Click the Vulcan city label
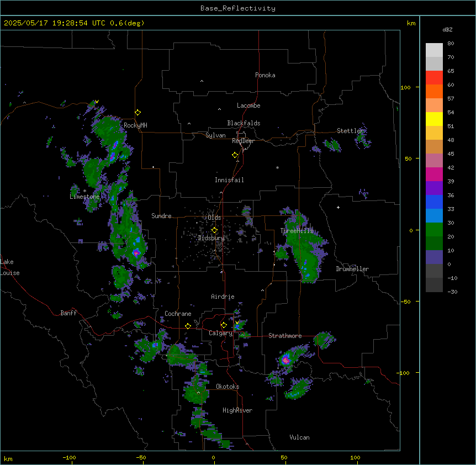 click(300, 437)
